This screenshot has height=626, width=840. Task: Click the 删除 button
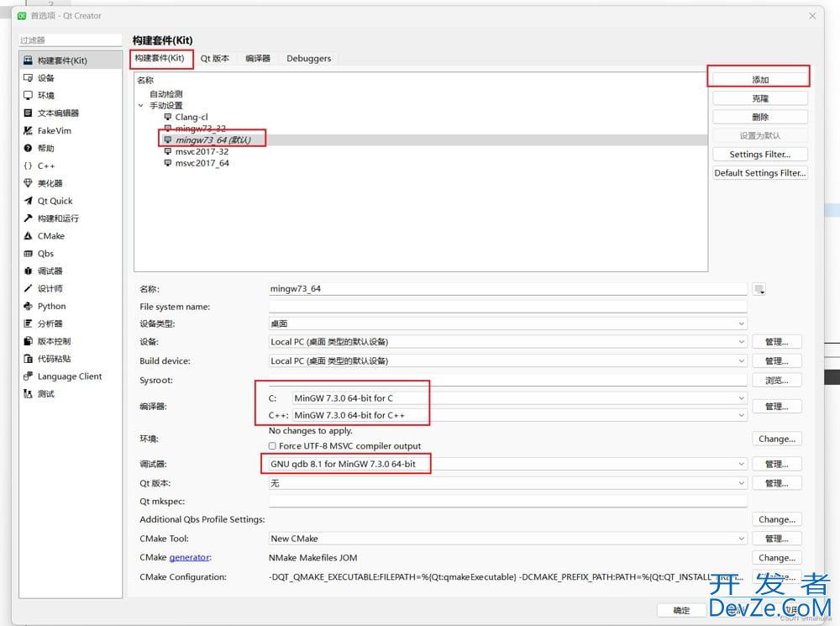[760, 117]
